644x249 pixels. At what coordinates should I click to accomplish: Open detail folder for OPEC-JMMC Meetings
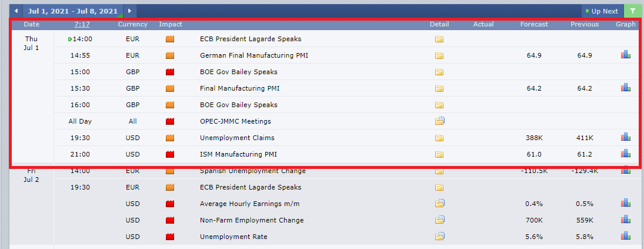tap(440, 121)
